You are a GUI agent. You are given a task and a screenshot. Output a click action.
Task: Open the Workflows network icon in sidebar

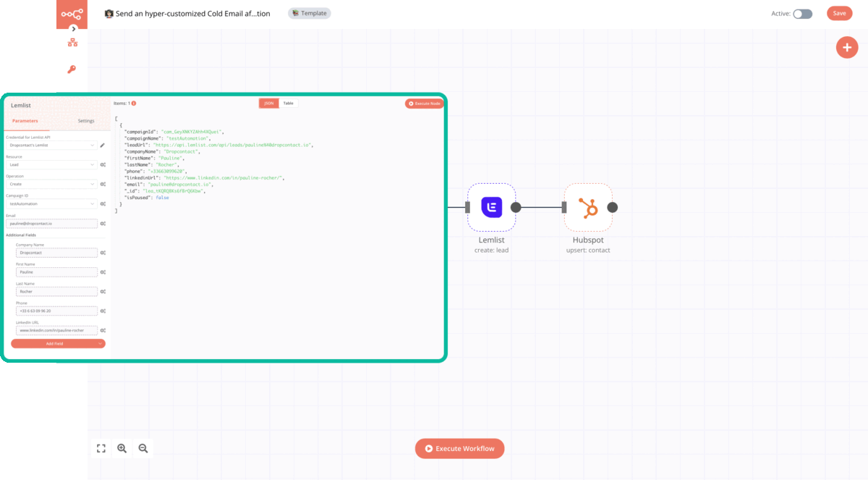pos(72,43)
